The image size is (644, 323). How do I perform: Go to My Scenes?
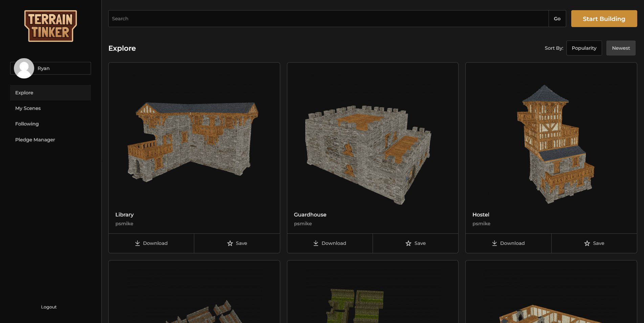[x=28, y=108]
